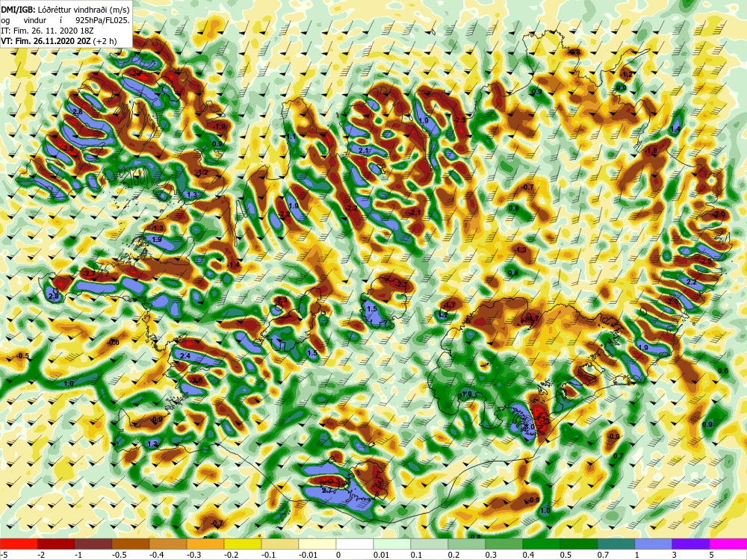Pick the bright yellow legend swatch above -0.2
Screen dimensions: 747x560
(x=243, y=544)
